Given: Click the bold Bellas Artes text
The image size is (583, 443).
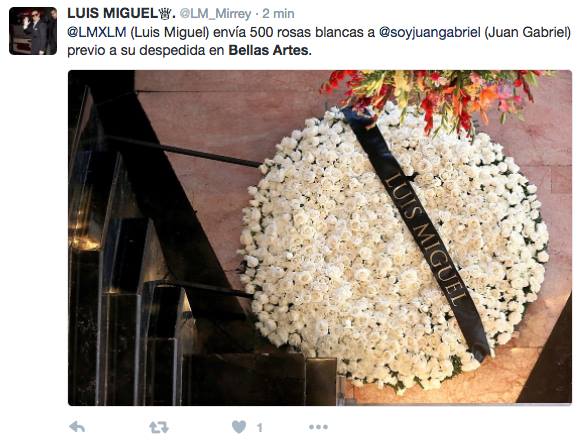Looking at the screenshot, I should tap(268, 50).
